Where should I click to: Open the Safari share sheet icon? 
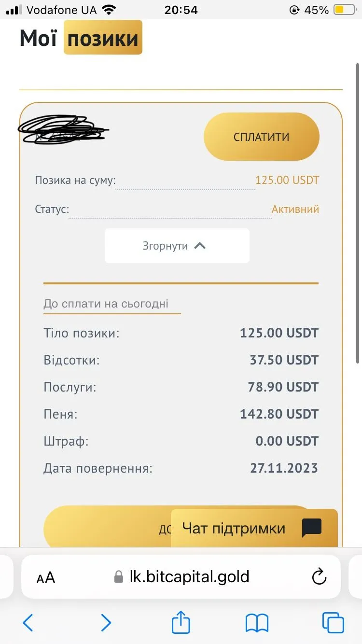[x=181, y=622]
